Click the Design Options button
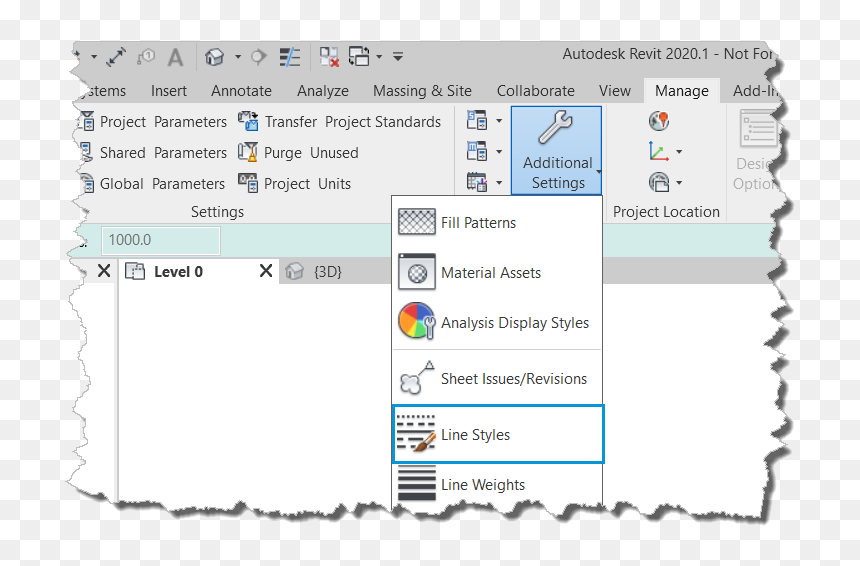The height and width of the screenshot is (566, 860). click(x=757, y=150)
